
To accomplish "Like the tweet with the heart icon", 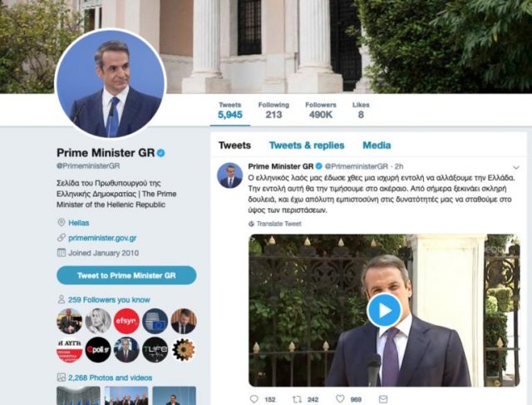I will pyautogui.click(x=339, y=399).
